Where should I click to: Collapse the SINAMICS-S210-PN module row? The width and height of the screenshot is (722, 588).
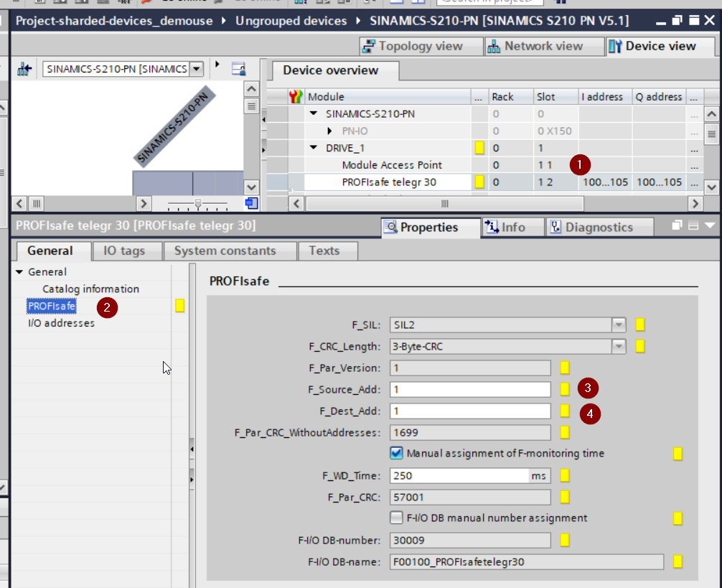point(314,113)
